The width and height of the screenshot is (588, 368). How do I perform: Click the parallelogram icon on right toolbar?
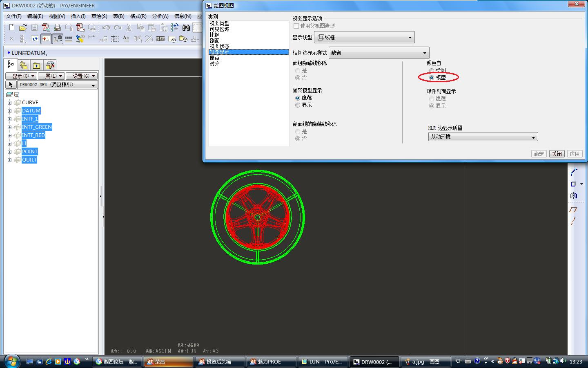coord(573,209)
